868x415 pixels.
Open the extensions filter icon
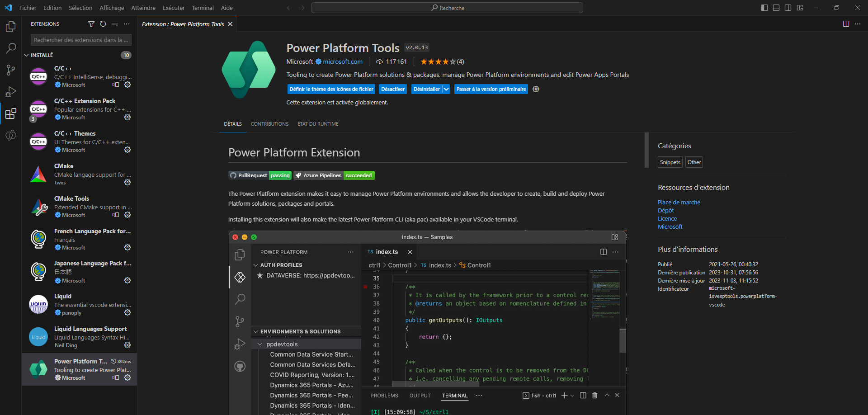tap(91, 24)
